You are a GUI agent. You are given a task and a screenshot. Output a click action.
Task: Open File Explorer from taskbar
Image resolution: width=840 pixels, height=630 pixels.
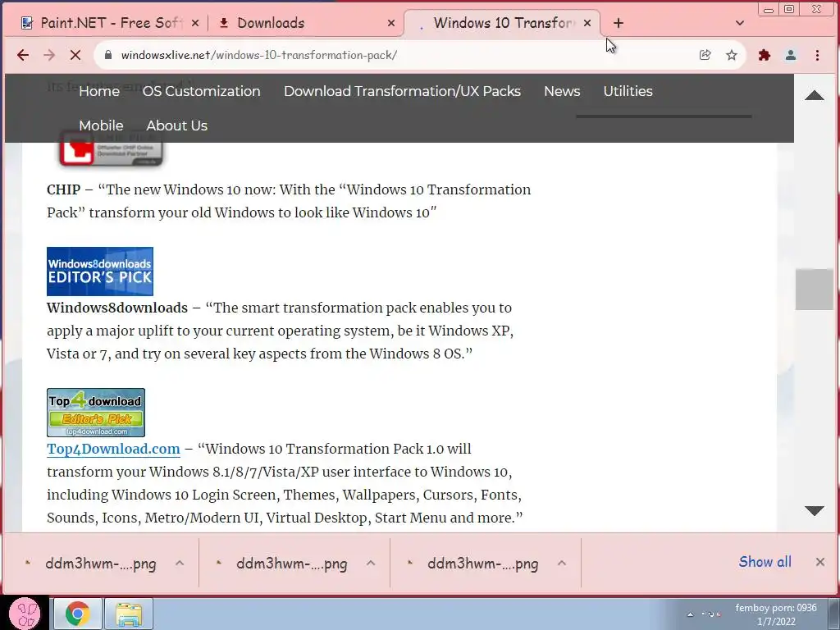(129, 614)
